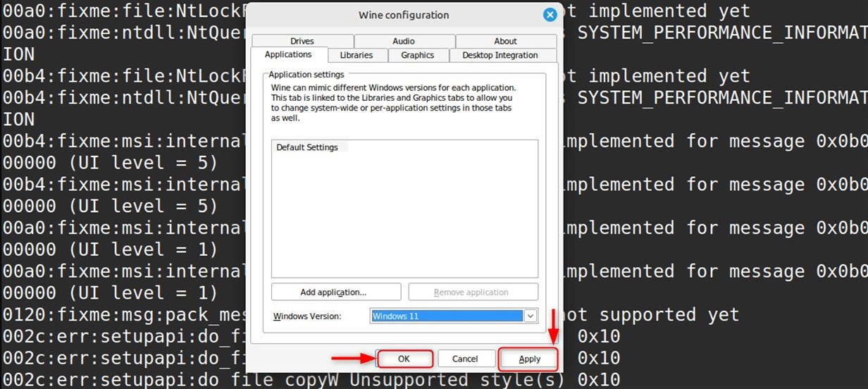Click the Apply button
This screenshot has width=868, height=389.
coord(529,359)
